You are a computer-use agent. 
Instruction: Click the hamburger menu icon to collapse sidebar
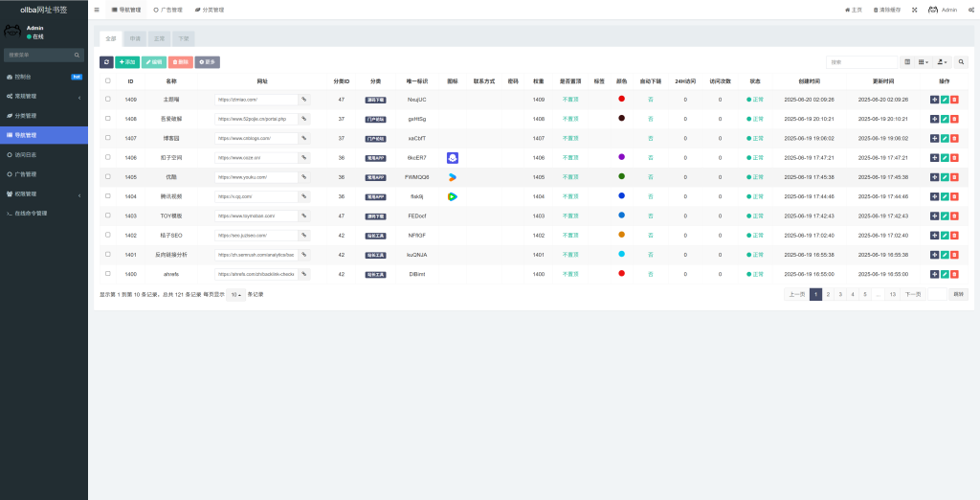(97, 10)
